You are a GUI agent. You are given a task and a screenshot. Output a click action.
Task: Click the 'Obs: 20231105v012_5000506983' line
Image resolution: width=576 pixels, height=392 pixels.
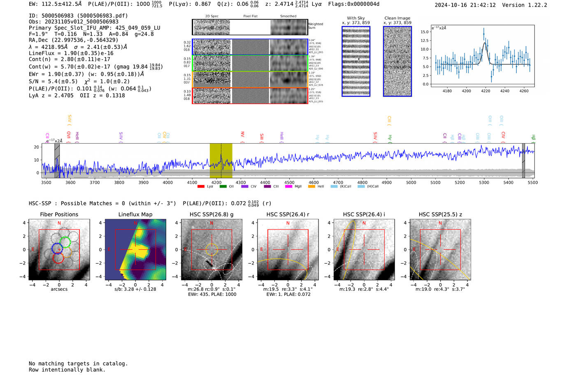pos(74,22)
